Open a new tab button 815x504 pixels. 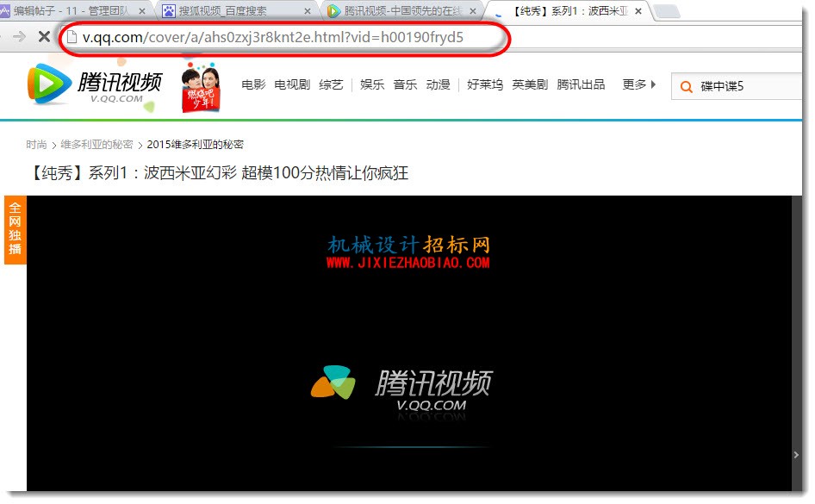[x=666, y=11]
